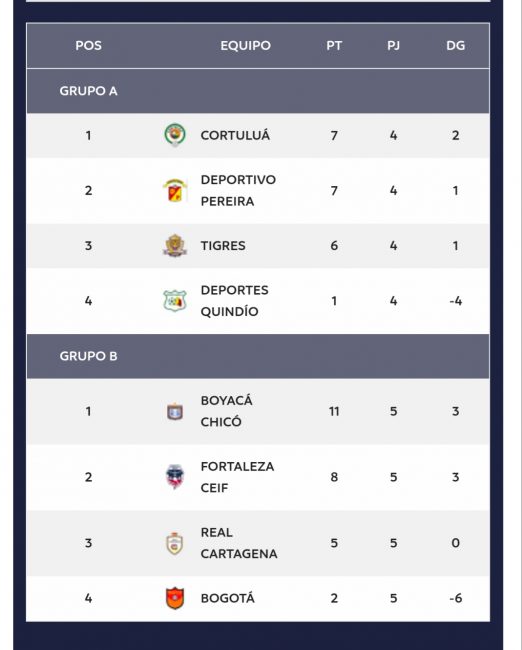
Task: Click the Deportivo Pereira team crest
Action: tap(175, 190)
